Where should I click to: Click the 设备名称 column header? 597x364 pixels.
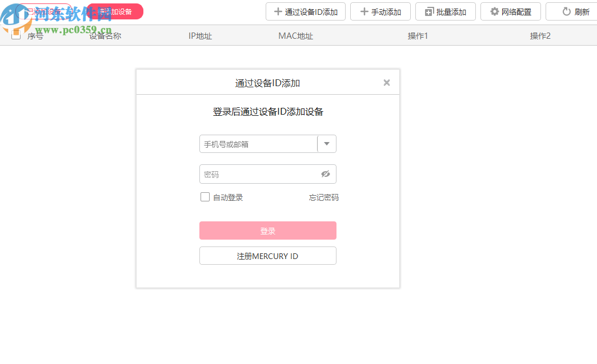pos(105,35)
